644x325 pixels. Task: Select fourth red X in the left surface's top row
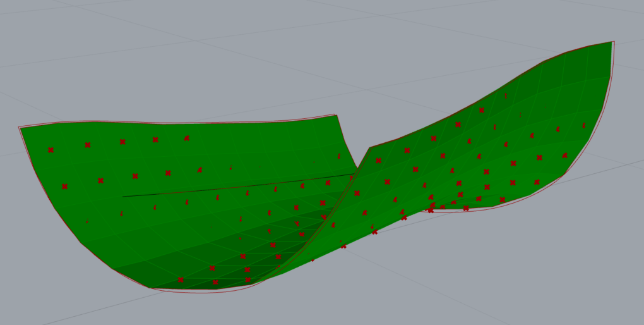(155, 139)
